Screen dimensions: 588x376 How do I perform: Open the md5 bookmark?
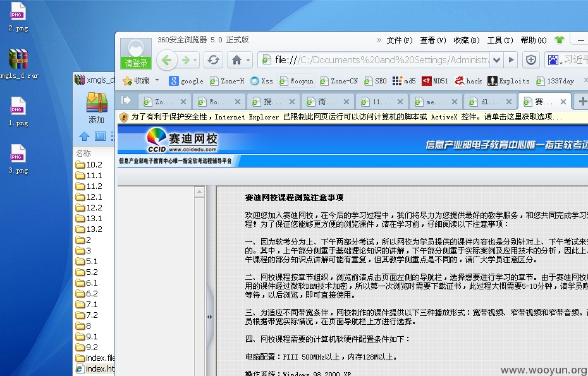404,81
